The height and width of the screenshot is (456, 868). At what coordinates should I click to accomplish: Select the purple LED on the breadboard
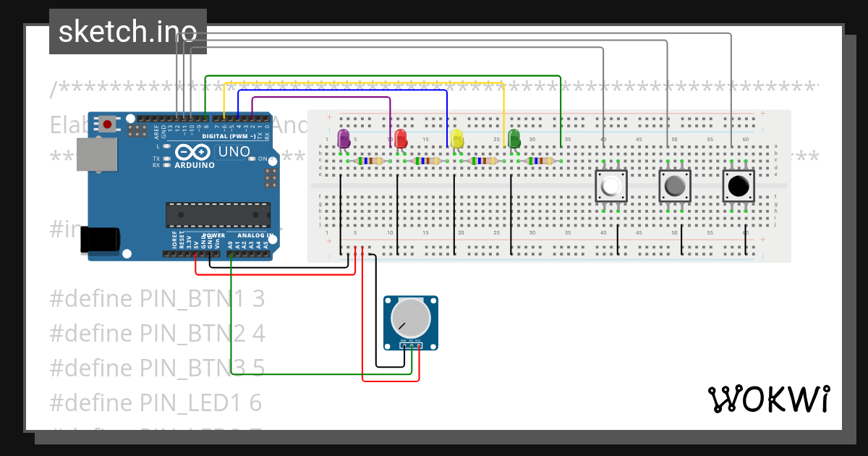tap(344, 140)
